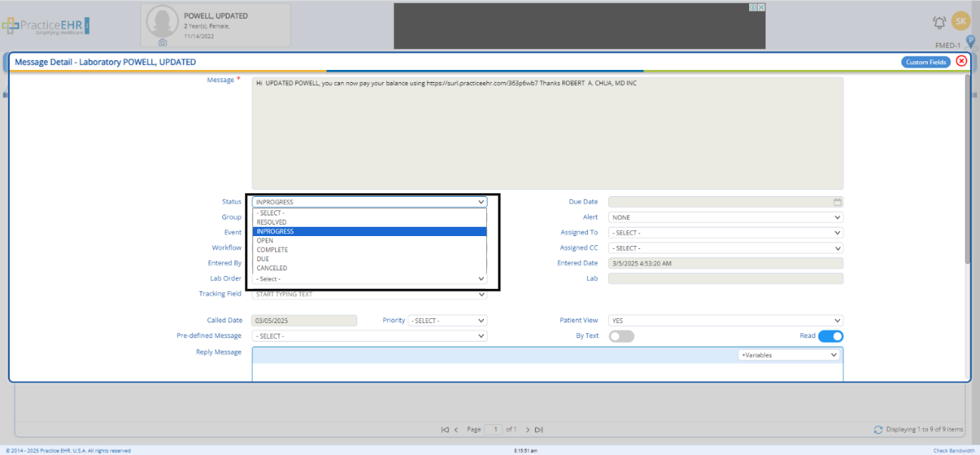
Task: Click the Entered Date field
Action: (726, 263)
